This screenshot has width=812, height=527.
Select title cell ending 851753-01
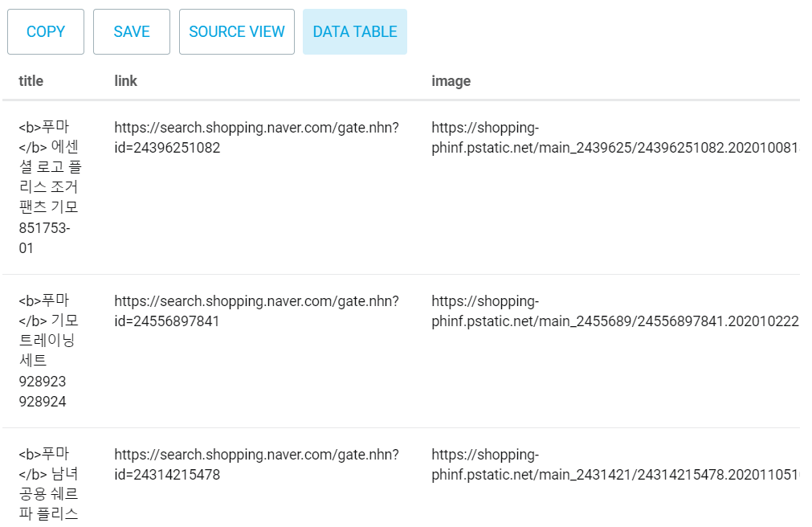(x=51, y=187)
